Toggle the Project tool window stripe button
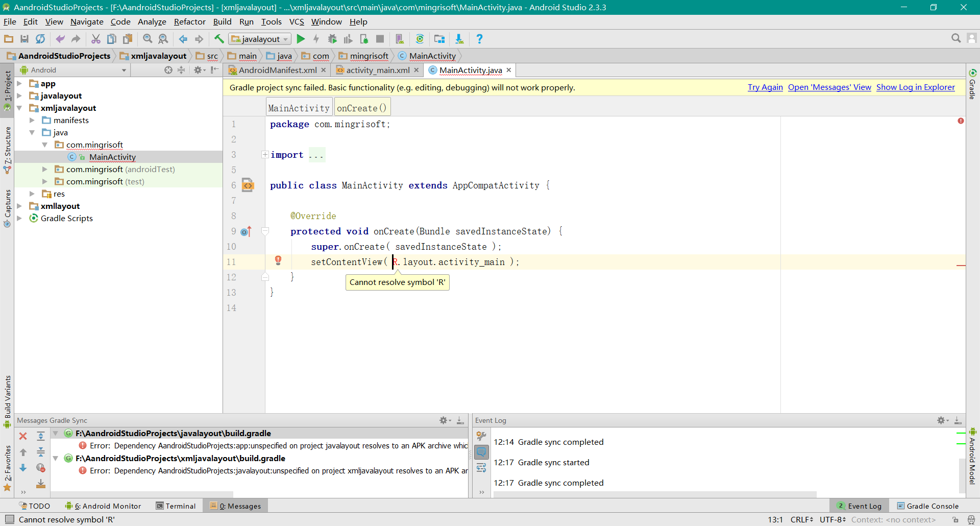The image size is (980, 526). tap(7, 90)
